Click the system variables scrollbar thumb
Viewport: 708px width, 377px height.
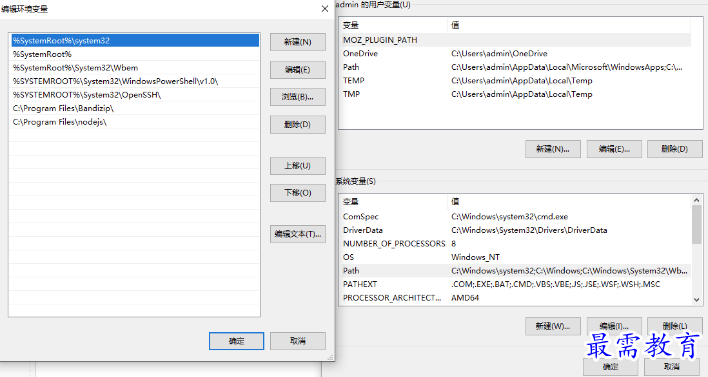(696, 224)
